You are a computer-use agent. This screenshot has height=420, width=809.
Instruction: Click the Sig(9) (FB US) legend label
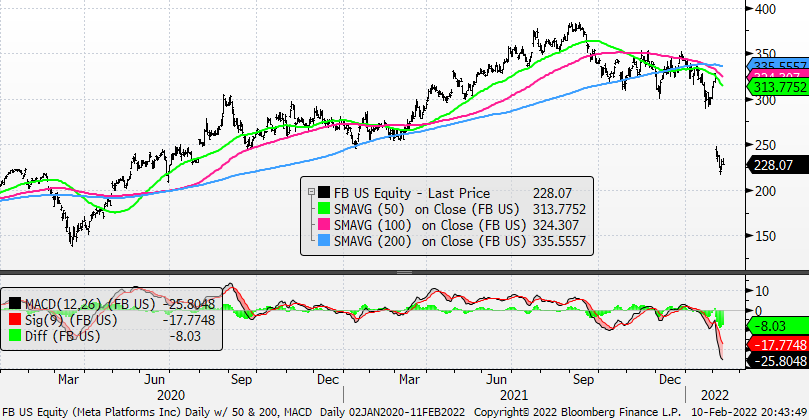point(71,320)
